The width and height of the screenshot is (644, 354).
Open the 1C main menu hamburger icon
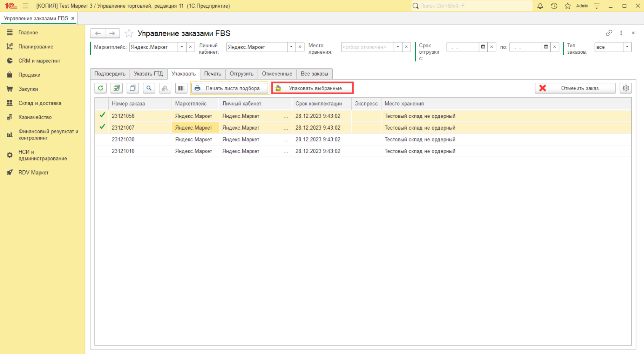[26, 6]
